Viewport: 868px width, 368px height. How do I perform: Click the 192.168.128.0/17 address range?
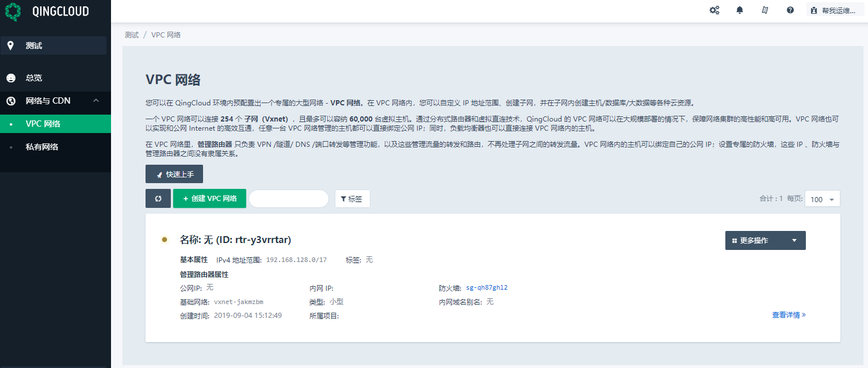click(x=296, y=260)
